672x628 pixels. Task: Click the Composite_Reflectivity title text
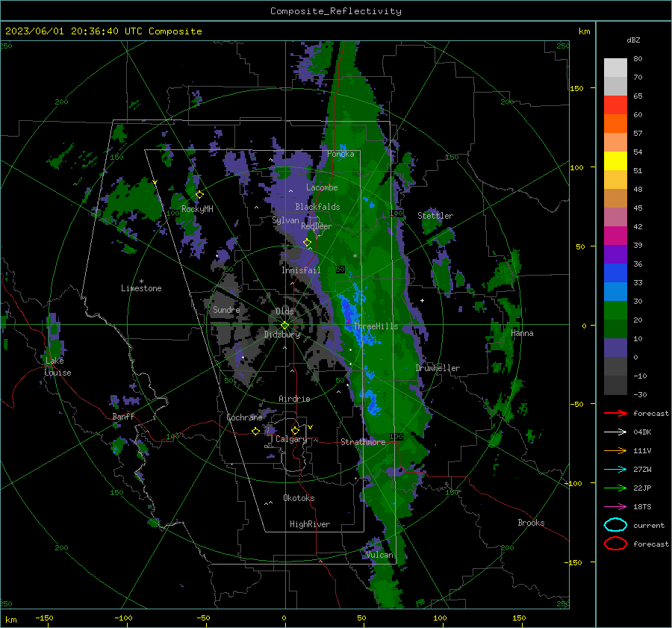(336, 11)
